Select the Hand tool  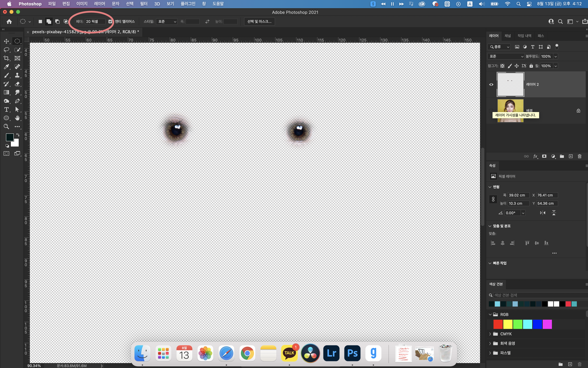(x=17, y=118)
